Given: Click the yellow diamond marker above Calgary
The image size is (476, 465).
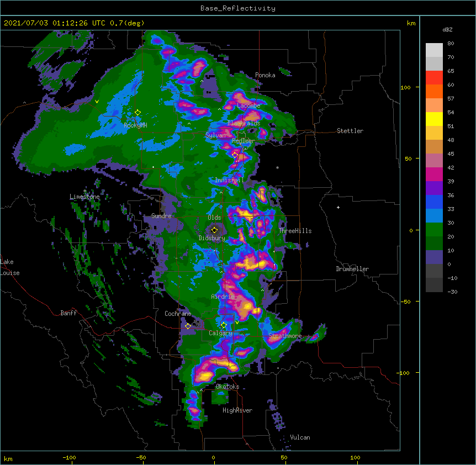Looking at the screenshot, I should pos(224,325).
